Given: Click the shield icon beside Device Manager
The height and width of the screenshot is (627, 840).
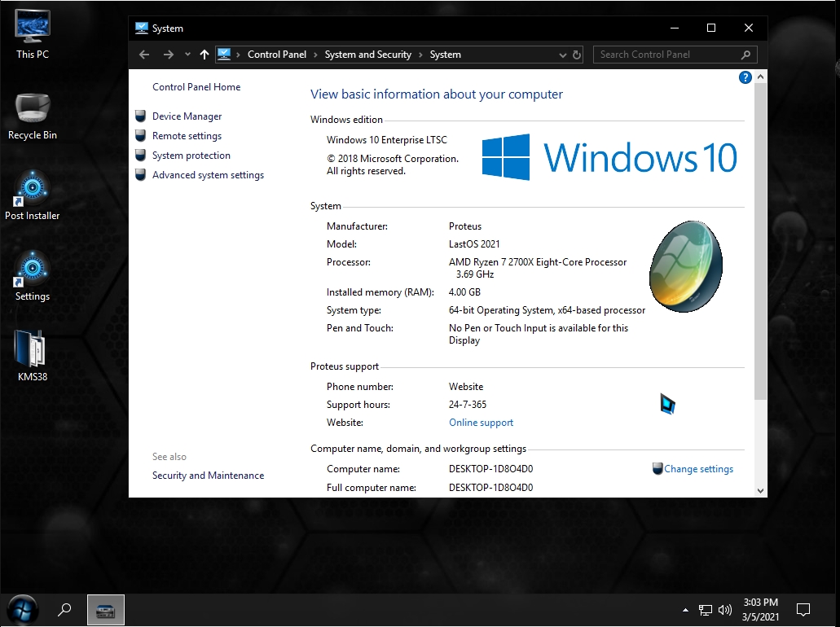Looking at the screenshot, I should pyautogui.click(x=140, y=116).
